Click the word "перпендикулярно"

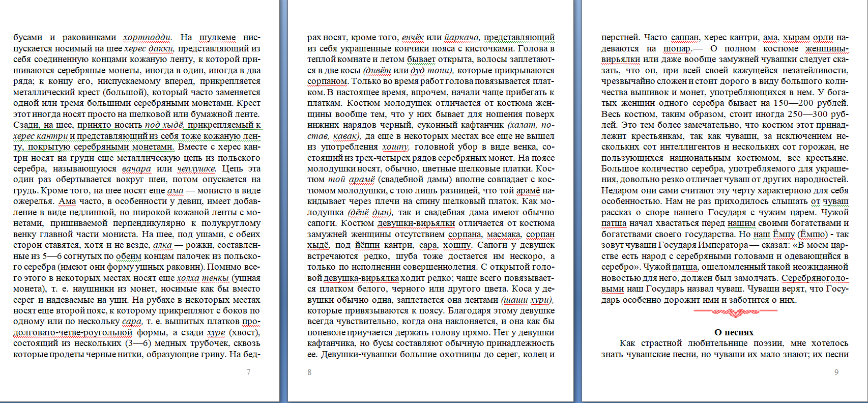click(150, 223)
